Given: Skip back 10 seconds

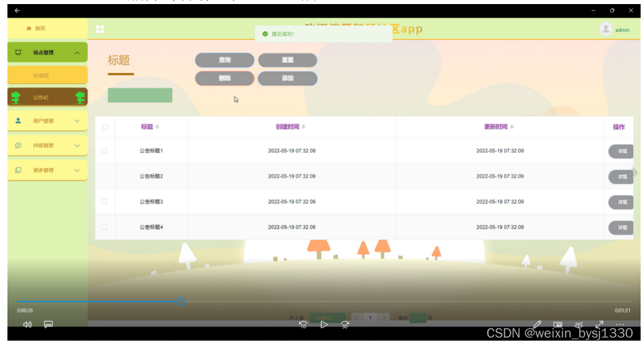Looking at the screenshot, I should [x=303, y=325].
